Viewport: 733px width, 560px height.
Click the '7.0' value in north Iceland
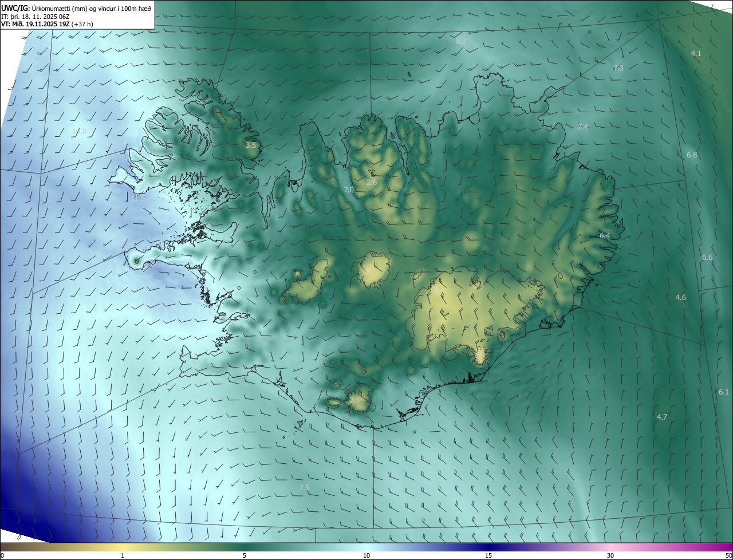tap(349, 190)
